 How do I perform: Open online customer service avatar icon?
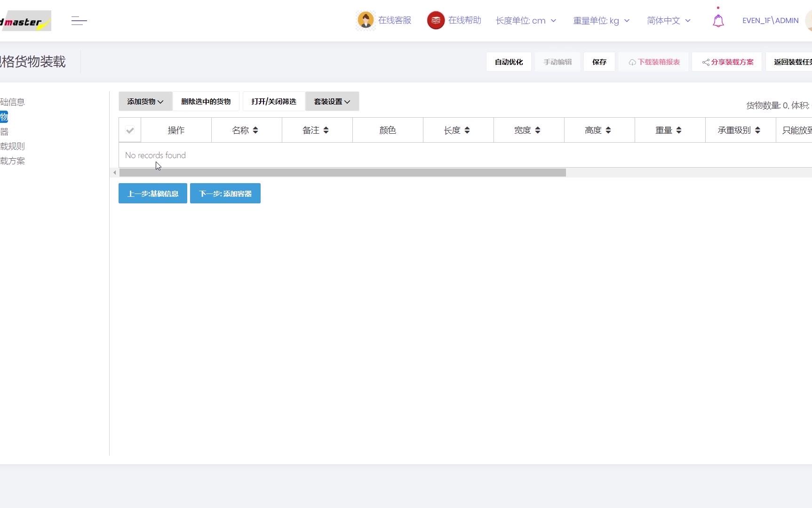point(366,20)
